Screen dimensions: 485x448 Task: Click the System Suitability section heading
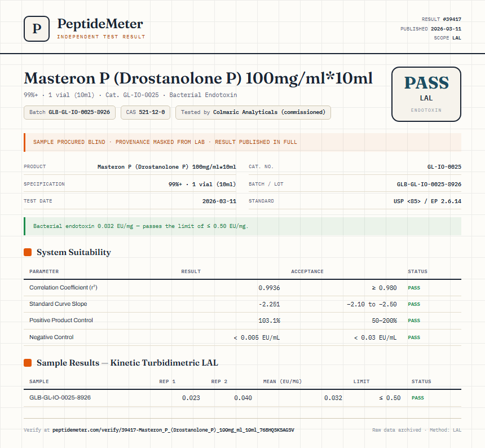[74, 252]
